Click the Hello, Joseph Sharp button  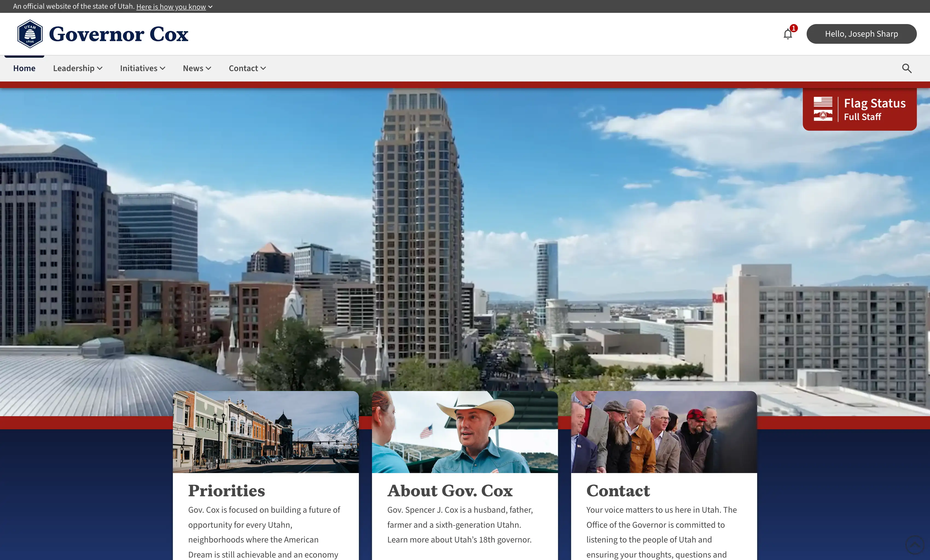click(x=861, y=34)
